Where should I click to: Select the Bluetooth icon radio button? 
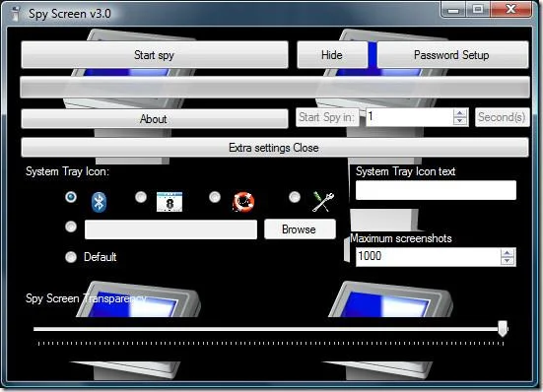coord(71,197)
